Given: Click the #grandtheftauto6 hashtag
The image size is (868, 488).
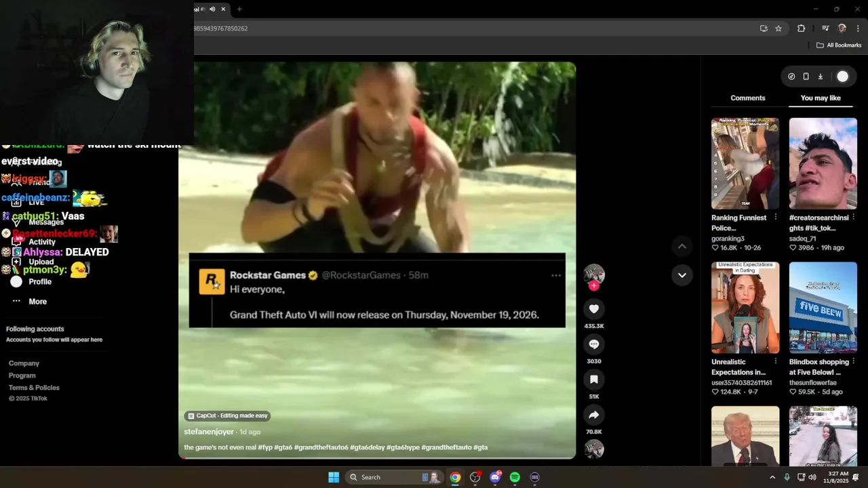Looking at the screenshot, I should coord(321,447).
